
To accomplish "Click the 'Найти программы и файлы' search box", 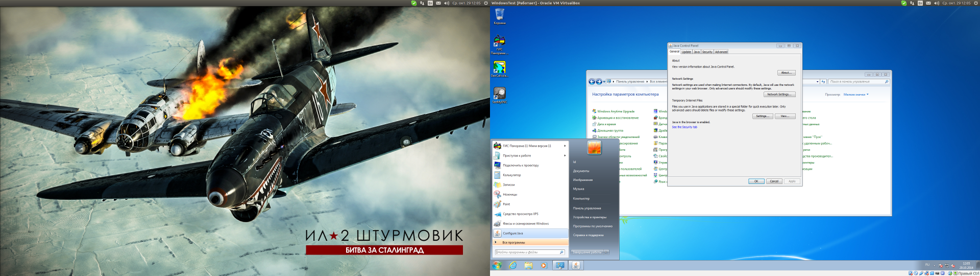I will tap(529, 252).
